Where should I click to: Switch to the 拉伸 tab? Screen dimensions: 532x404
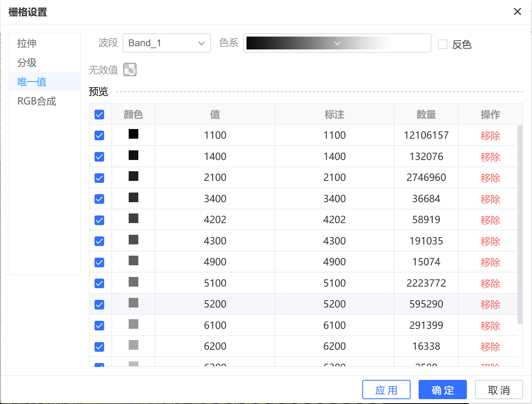(x=27, y=43)
